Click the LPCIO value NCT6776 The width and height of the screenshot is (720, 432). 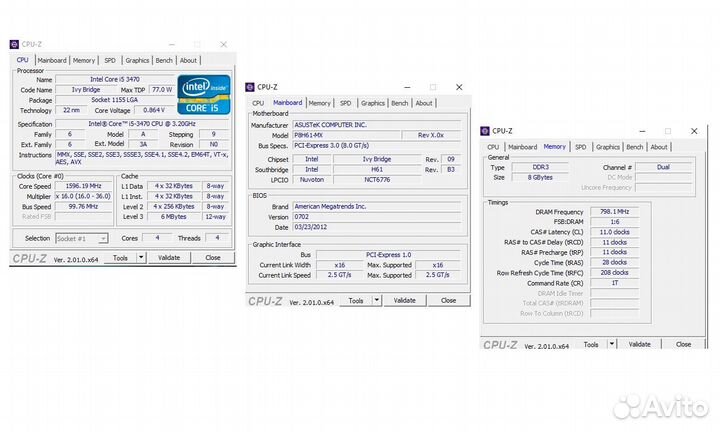click(x=377, y=180)
